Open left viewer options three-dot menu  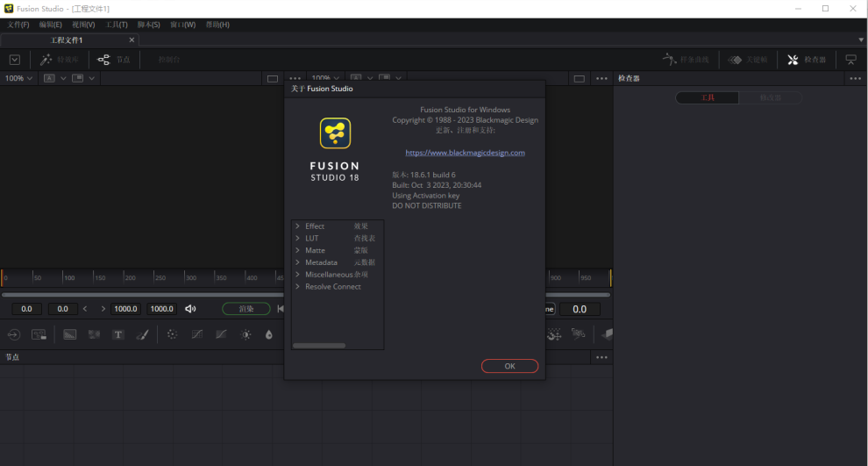[x=295, y=78]
